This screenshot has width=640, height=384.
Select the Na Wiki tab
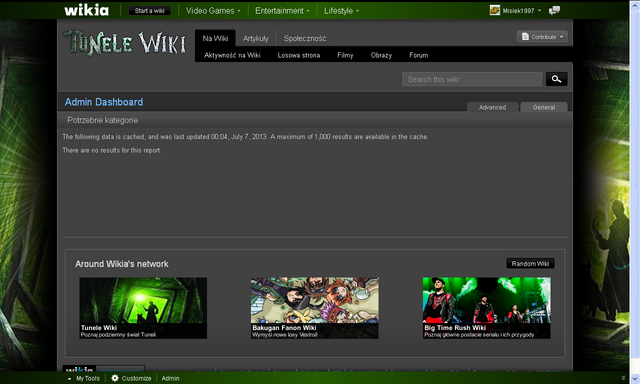click(x=215, y=38)
